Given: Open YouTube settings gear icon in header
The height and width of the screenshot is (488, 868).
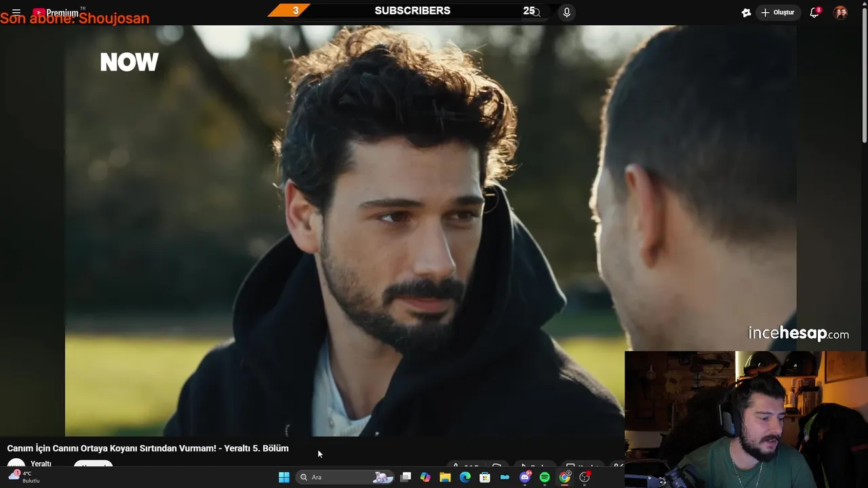Looking at the screenshot, I should (x=746, y=12).
